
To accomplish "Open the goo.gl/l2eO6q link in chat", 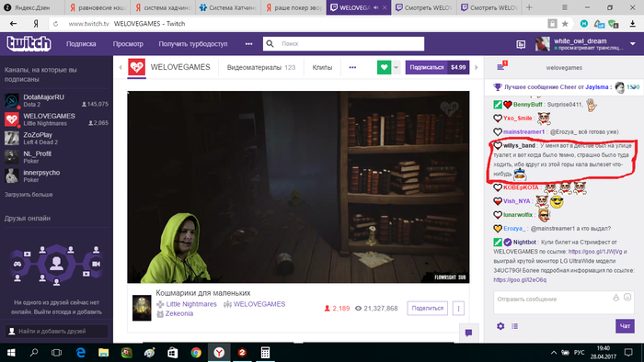I will [520, 279].
